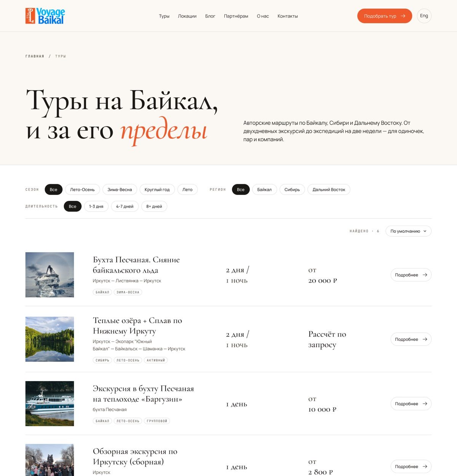Screen dimensions: 457x476
Task: Click Подробнее for Теплые озёра tour
Action: (x=411, y=339)
